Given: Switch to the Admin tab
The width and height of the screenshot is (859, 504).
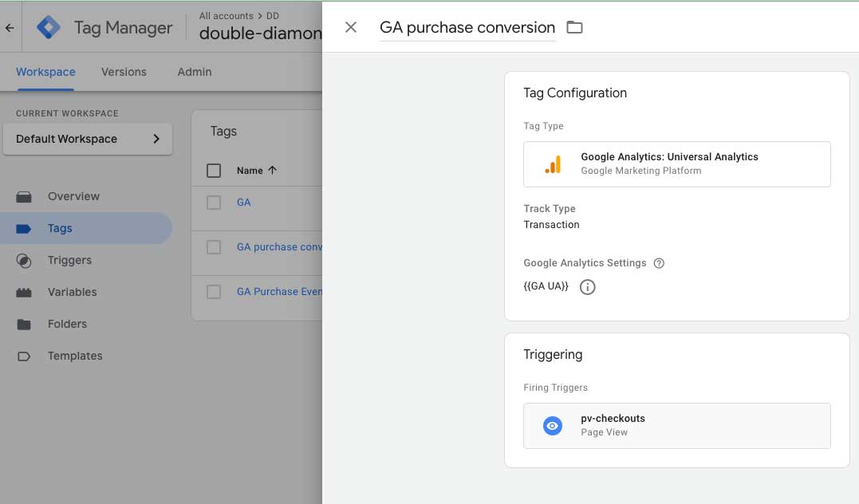Looking at the screenshot, I should (x=195, y=72).
